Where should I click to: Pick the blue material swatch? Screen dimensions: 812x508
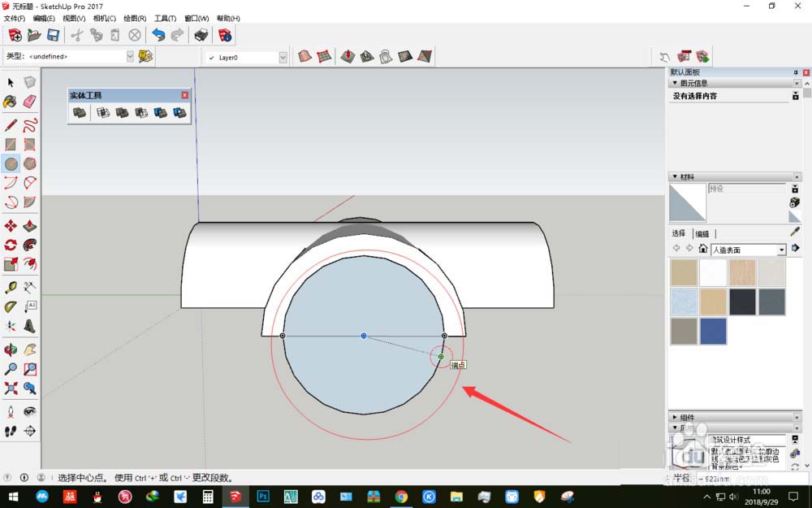pyautogui.click(x=713, y=332)
